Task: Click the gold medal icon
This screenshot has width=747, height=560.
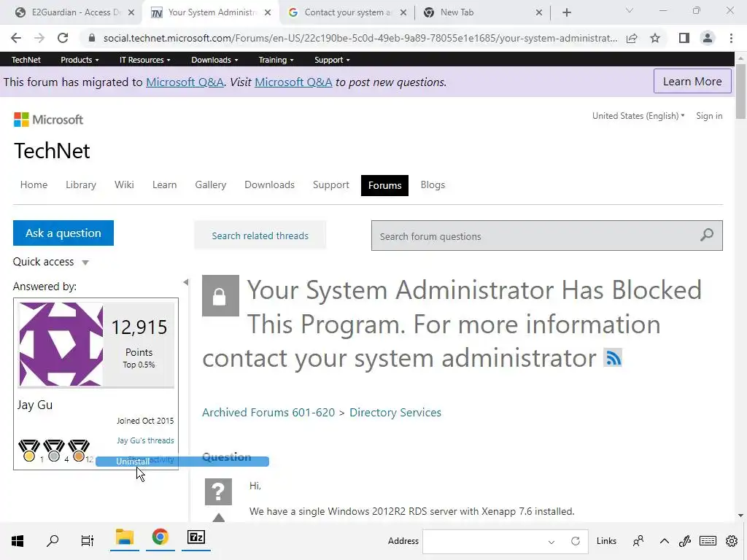Action: point(29,450)
